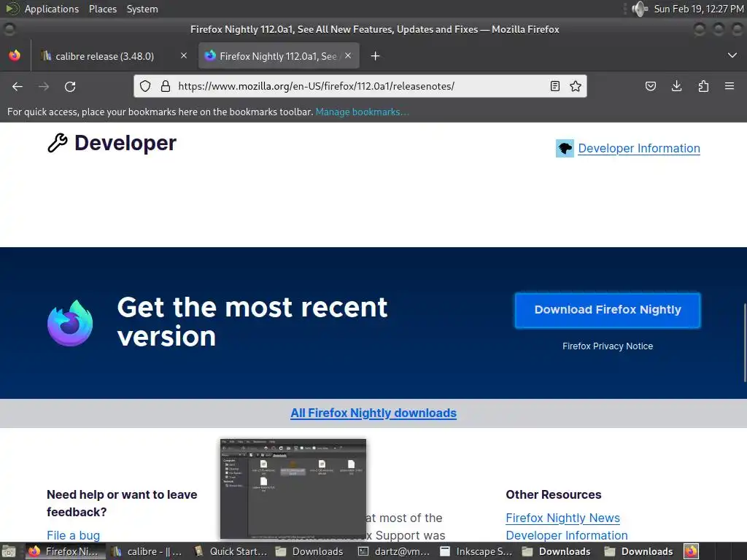Open All Firefox Nightly downloads link

point(373,413)
